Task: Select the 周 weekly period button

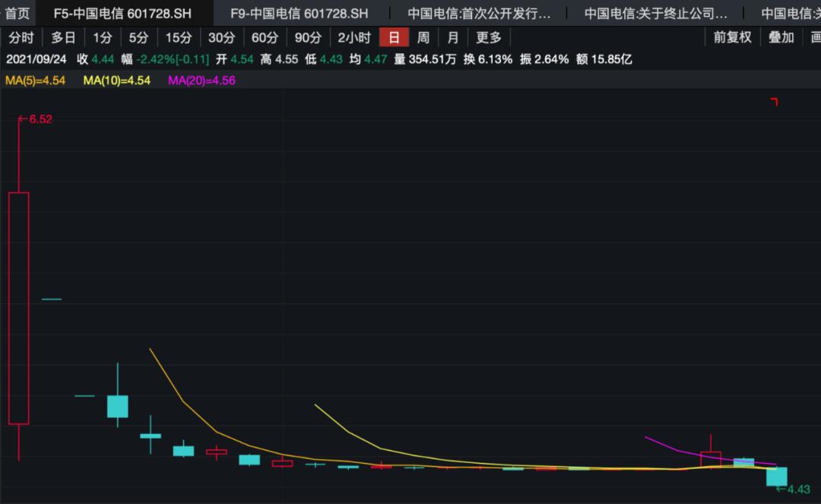Action: [x=423, y=38]
